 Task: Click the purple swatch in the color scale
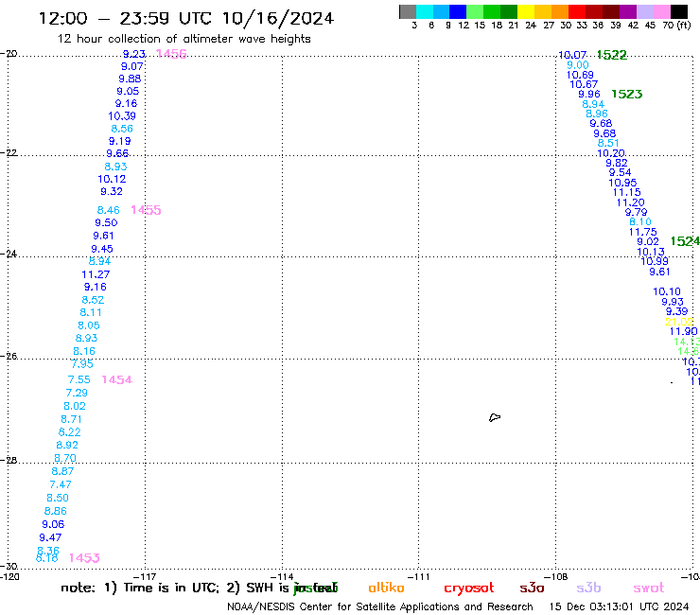[628, 11]
